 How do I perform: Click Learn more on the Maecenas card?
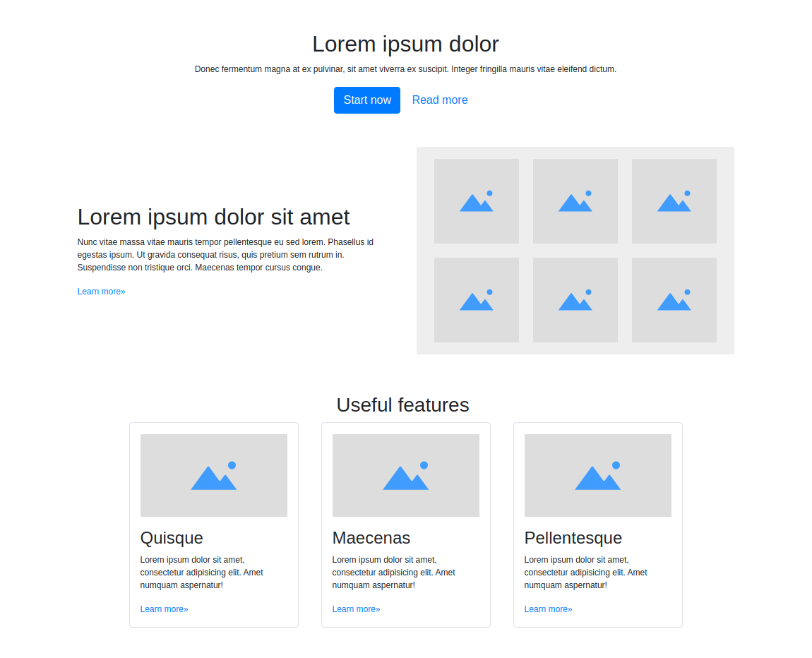click(356, 609)
